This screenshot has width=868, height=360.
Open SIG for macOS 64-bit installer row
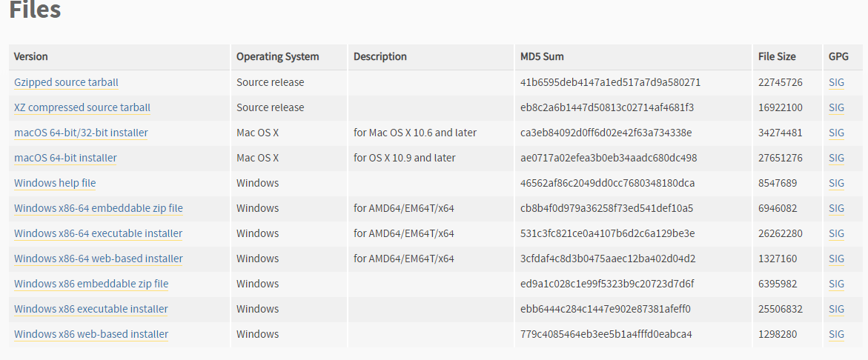(x=836, y=158)
